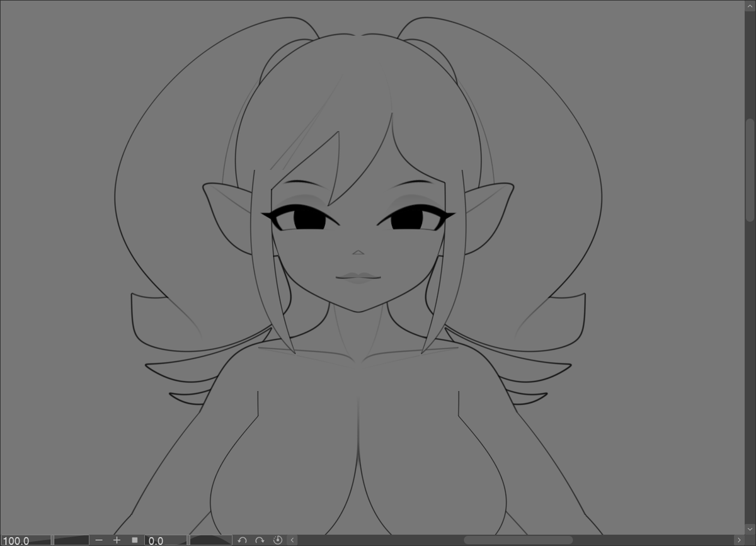Viewport: 756px width, 546px height.
Task: Click the vertical scrollbar down arrow
Action: [x=750, y=529]
